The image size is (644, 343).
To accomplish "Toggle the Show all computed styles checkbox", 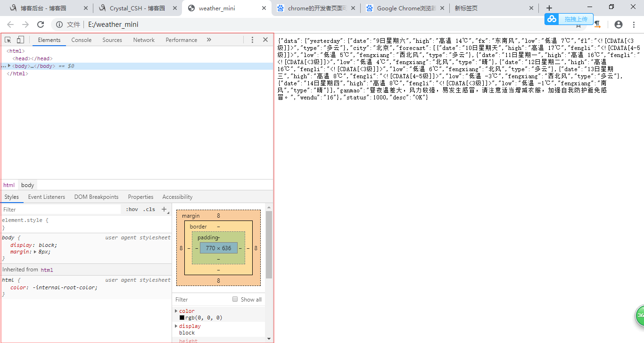I will [235, 299].
